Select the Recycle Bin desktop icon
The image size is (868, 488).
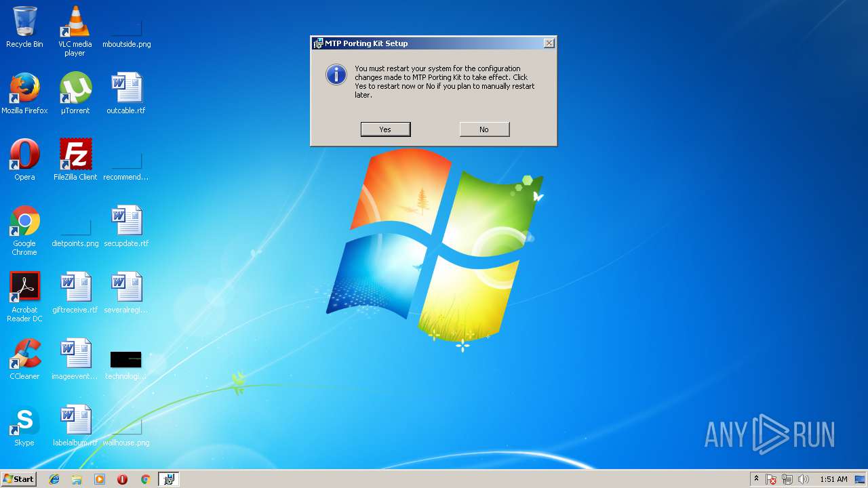point(24,28)
